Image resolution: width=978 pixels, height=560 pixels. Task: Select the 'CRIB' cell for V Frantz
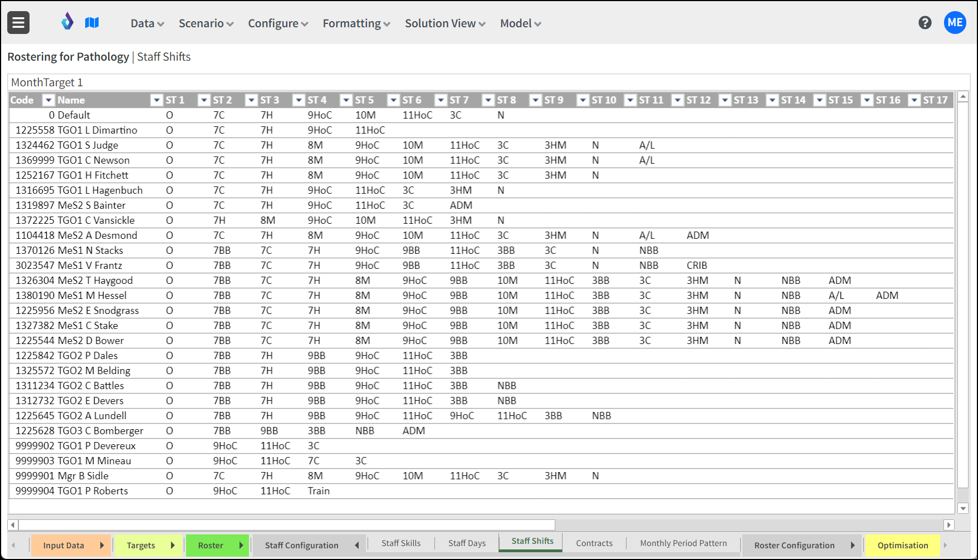pyautogui.click(x=697, y=266)
